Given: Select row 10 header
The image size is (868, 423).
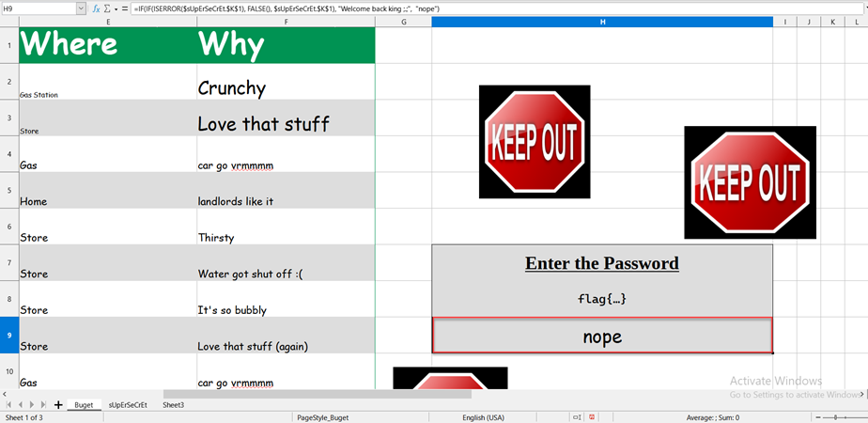Looking at the screenshot, I should [9, 371].
